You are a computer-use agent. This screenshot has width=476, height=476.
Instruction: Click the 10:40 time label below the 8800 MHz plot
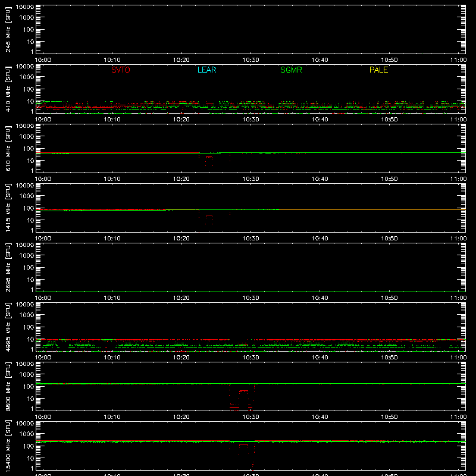pos(320,417)
